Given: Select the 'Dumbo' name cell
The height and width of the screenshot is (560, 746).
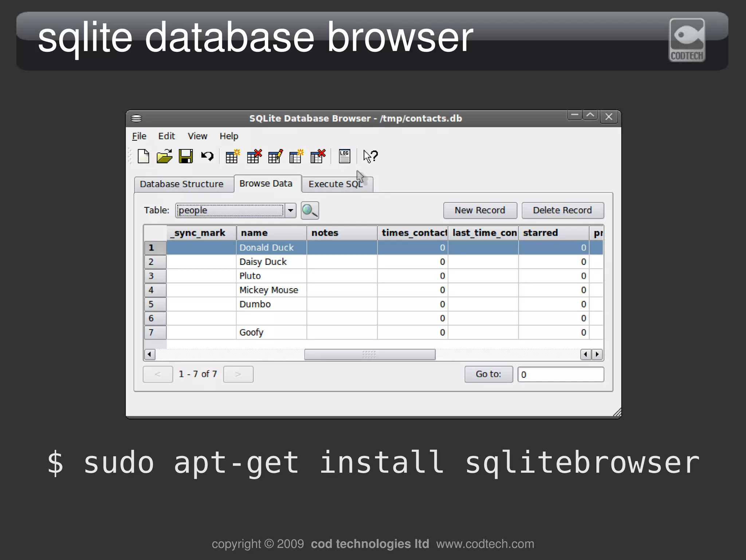Looking at the screenshot, I should [x=271, y=304].
